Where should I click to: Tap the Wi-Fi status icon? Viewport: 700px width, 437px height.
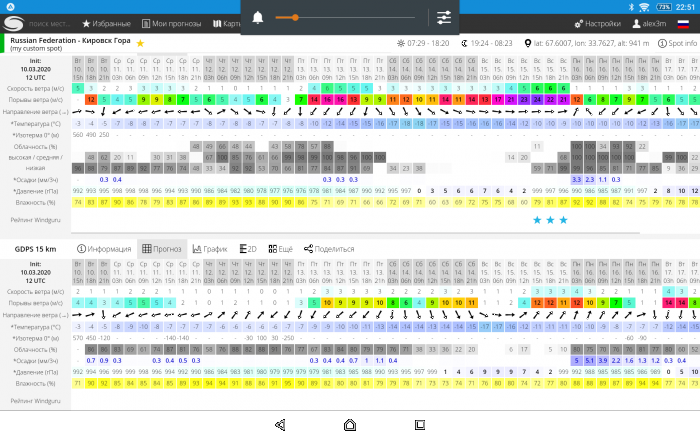coord(644,7)
